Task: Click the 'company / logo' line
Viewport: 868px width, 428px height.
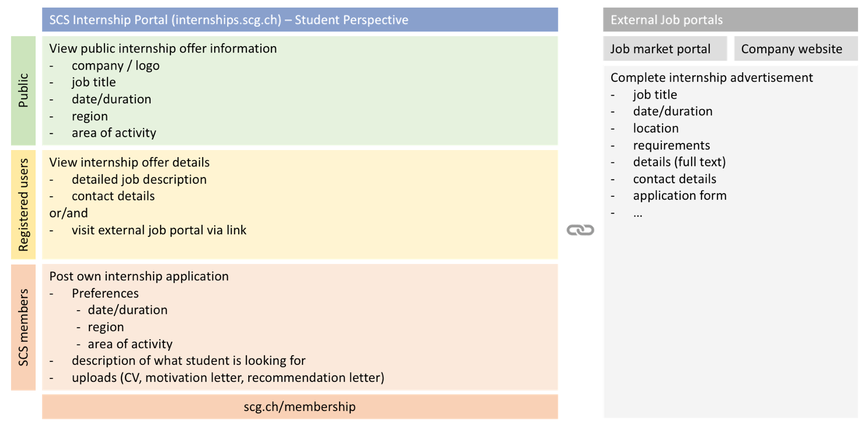Action: (x=116, y=65)
